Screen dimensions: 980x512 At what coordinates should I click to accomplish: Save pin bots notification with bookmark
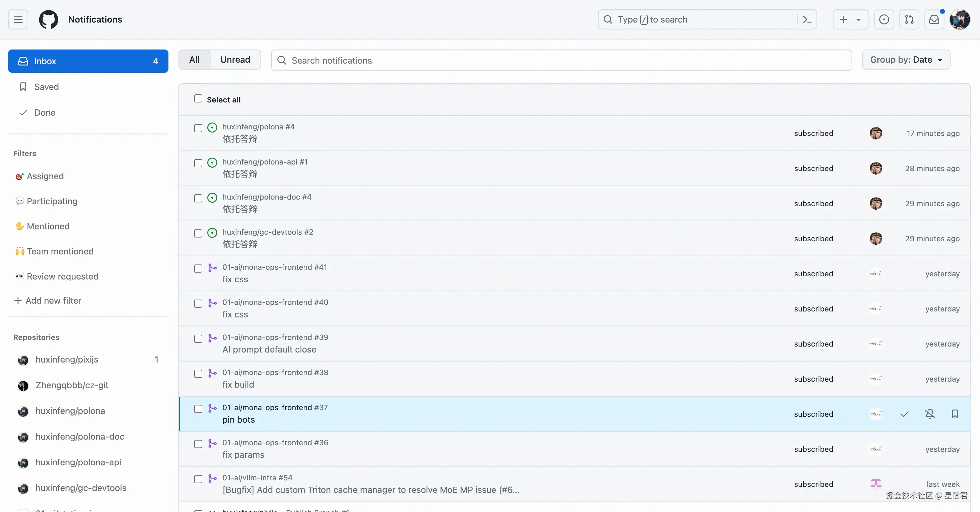pyautogui.click(x=955, y=414)
